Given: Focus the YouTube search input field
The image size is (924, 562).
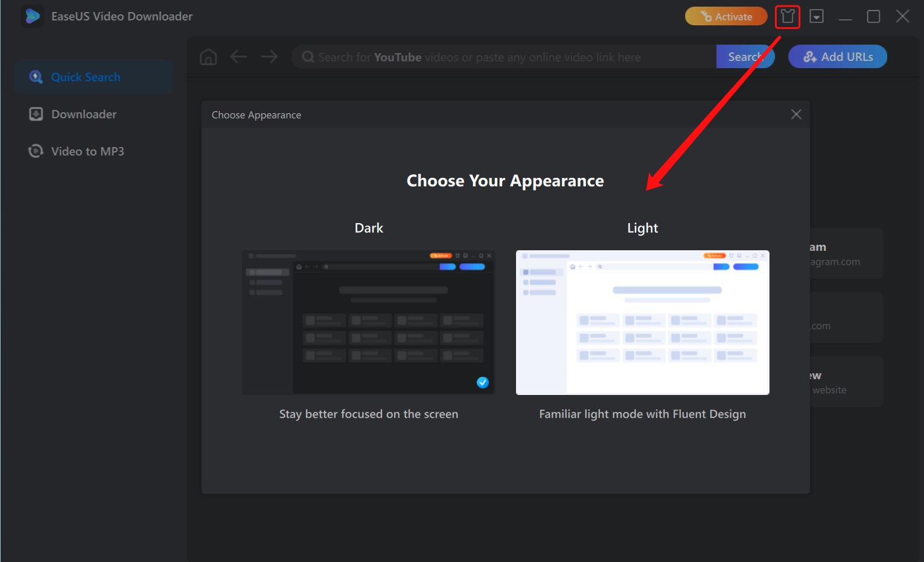Looking at the screenshot, I should pos(504,57).
